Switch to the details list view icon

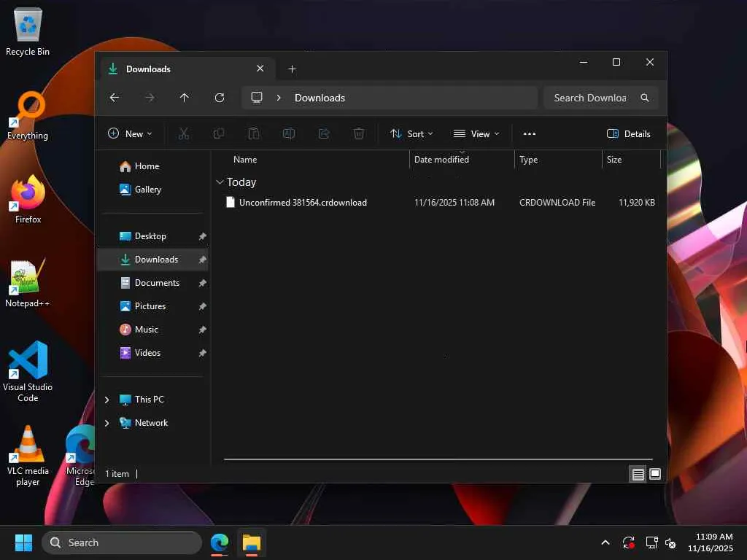click(x=638, y=474)
